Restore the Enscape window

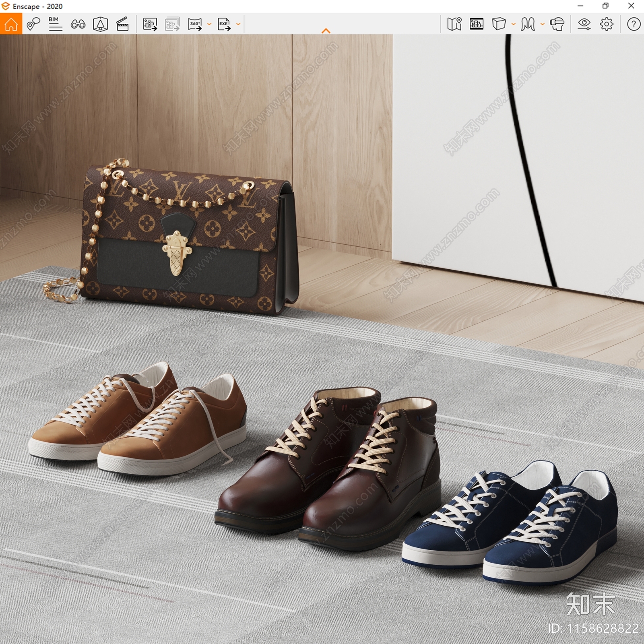coord(605,6)
